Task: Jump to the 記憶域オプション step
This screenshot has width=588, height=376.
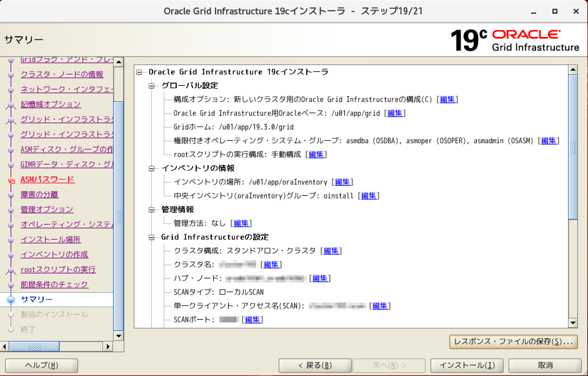Action: [51, 104]
